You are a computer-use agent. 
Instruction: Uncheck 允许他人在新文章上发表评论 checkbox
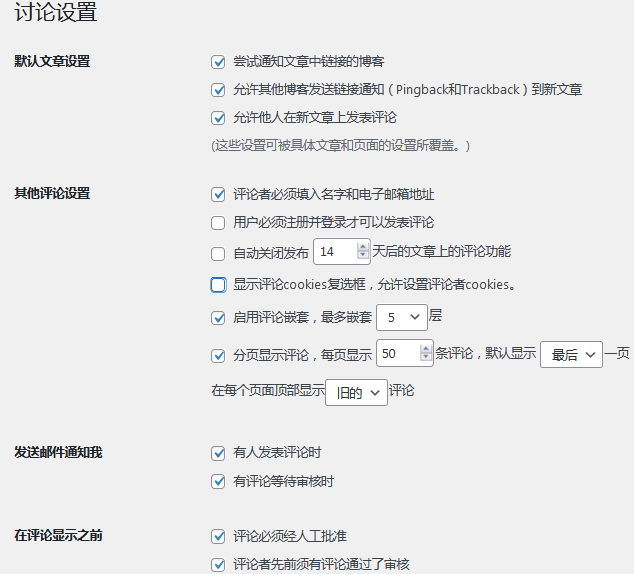pos(218,118)
